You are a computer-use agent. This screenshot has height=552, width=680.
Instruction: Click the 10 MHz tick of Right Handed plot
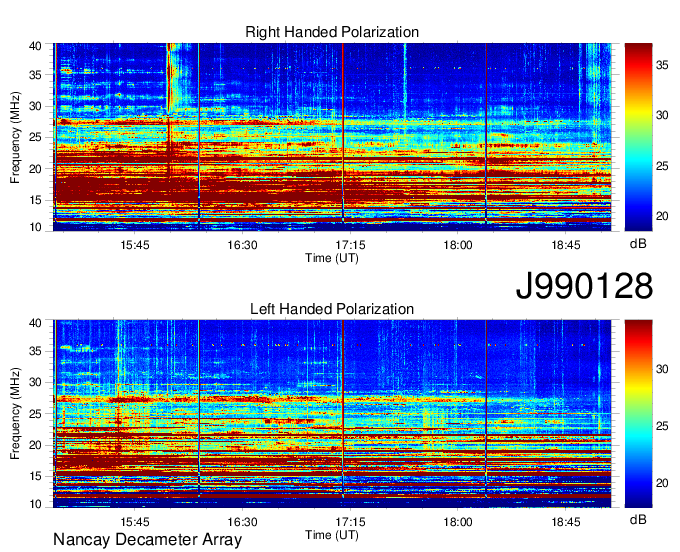[35, 227]
